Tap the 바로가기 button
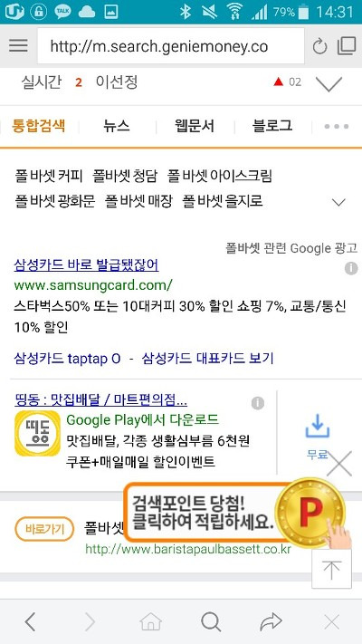362x644 pixels. click(x=44, y=529)
